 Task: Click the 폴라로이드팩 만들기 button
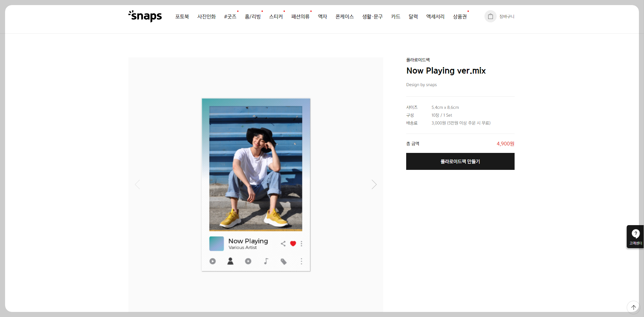point(460,161)
